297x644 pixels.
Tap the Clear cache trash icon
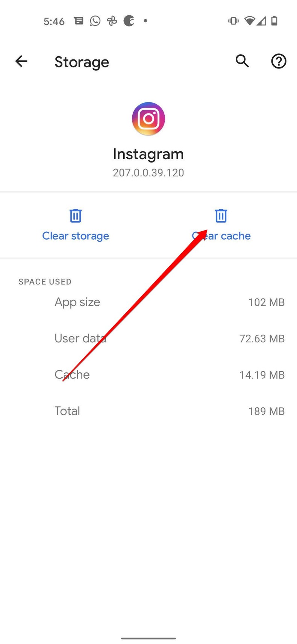[x=221, y=215]
